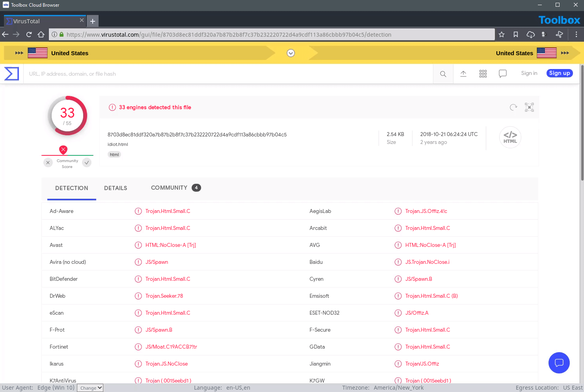Click the upload file icon
Viewport: 584px width, 392px height.
463,74
